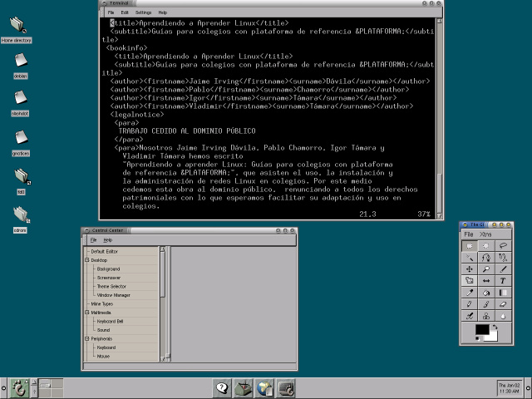Collapse the Desktop tree node
The image size is (532, 399).
tap(86, 260)
